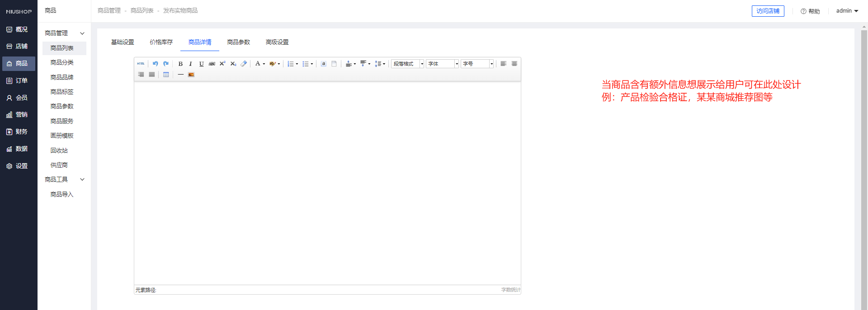The width and height of the screenshot is (868, 310).
Task: Insert an image with picture icon
Action: 191,75
